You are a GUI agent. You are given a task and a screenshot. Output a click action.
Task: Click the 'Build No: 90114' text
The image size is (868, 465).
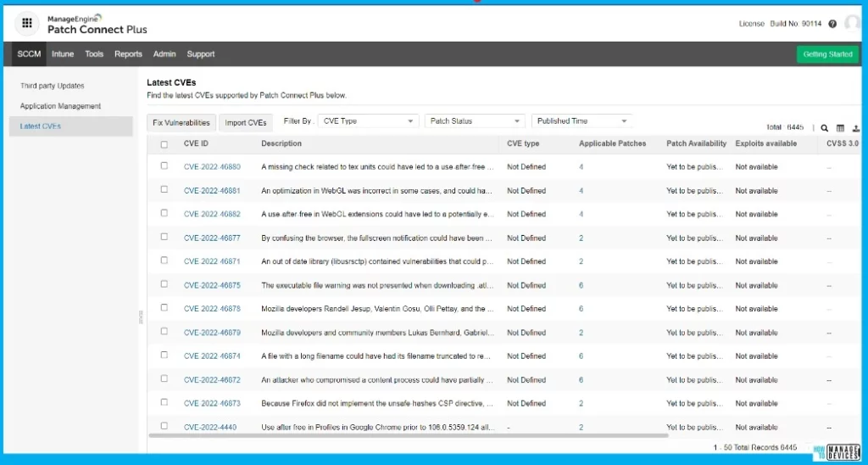[x=796, y=24]
